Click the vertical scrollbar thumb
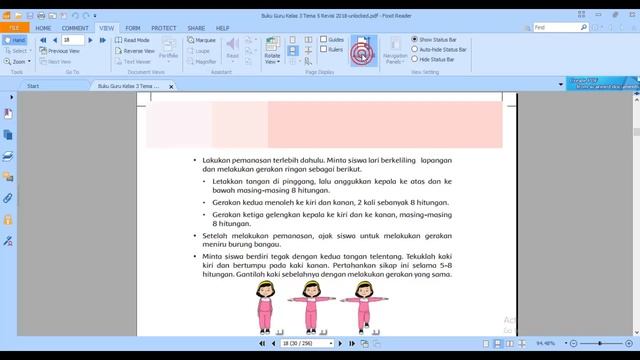 (636, 132)
